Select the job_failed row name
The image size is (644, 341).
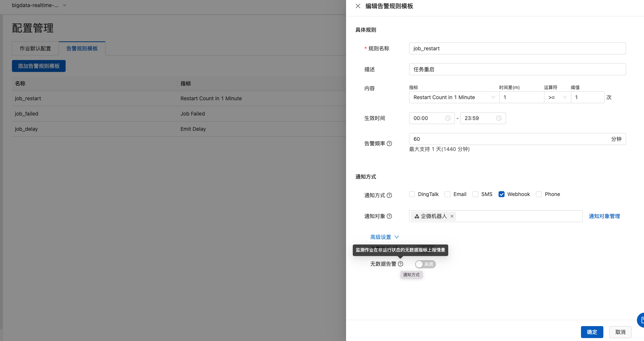pos(26,114)
